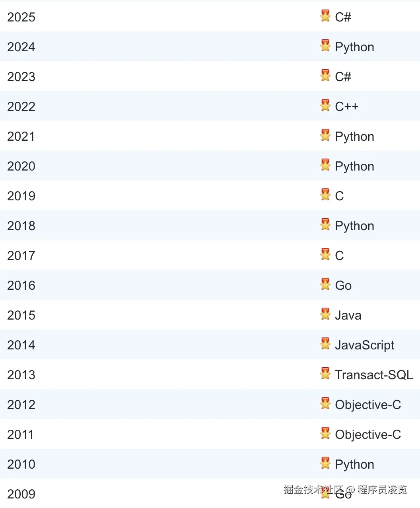Viewport: 420px width, 508px height.
Task: Click the medal icon beside 2025 C#
Action: click(x=325, y=16)
